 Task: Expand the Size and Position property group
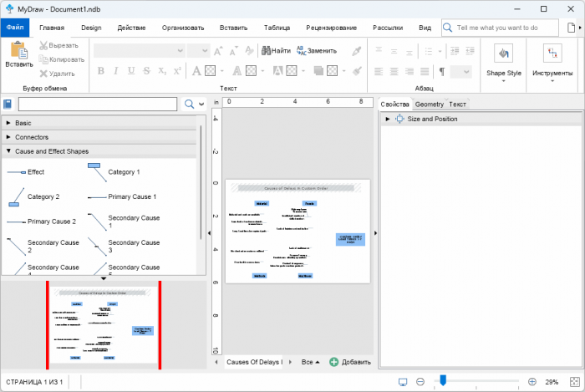[x=388, y=119]
